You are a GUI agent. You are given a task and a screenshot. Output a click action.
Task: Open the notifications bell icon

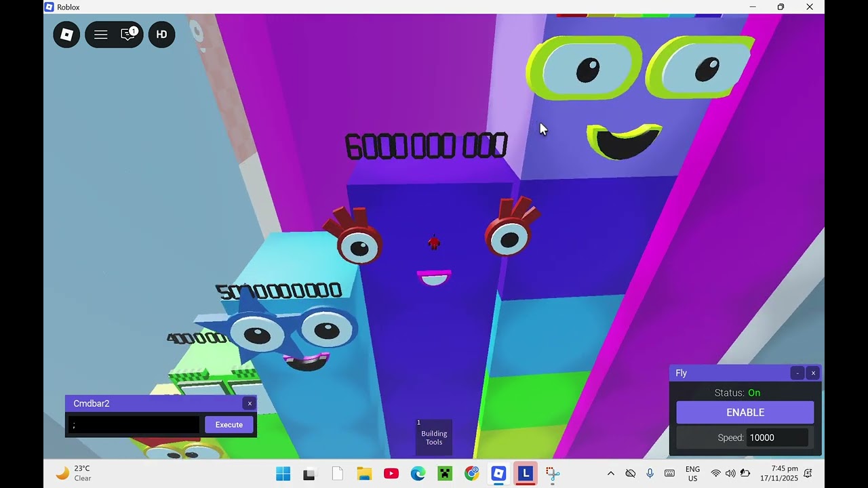(808, 474)
